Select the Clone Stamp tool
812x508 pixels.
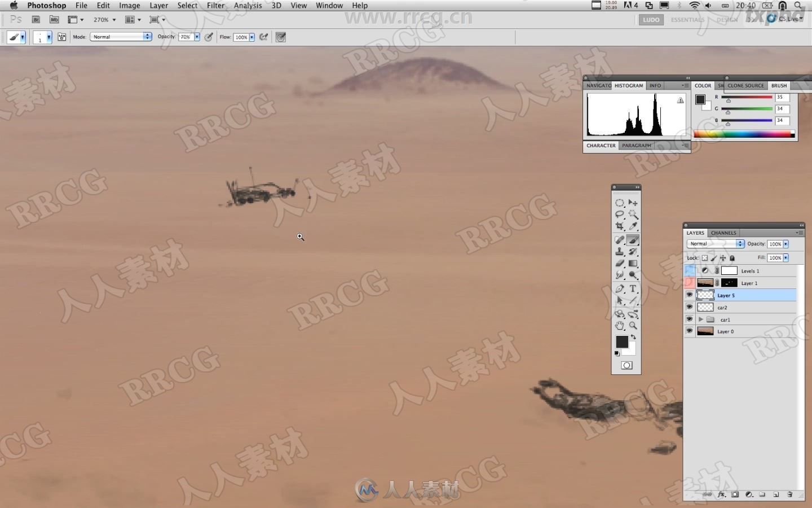(620, 252)
